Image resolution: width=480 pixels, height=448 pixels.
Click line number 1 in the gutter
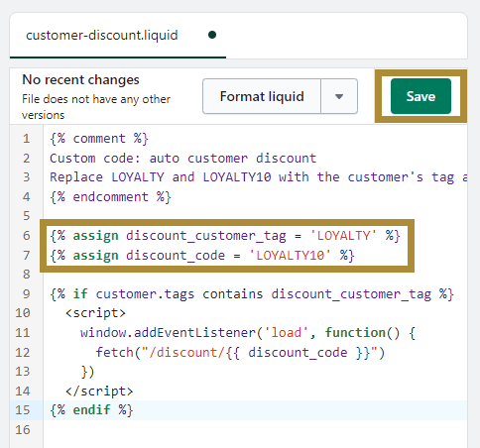[x=26, y=139]
